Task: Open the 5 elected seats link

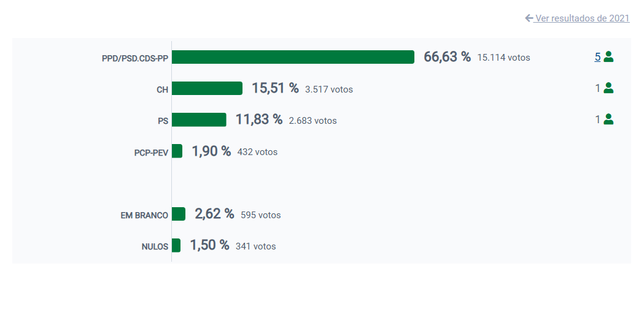Action: click(597, 57)
